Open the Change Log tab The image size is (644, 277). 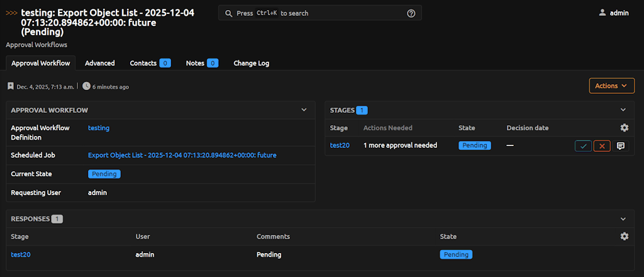(x=252, y=63)
